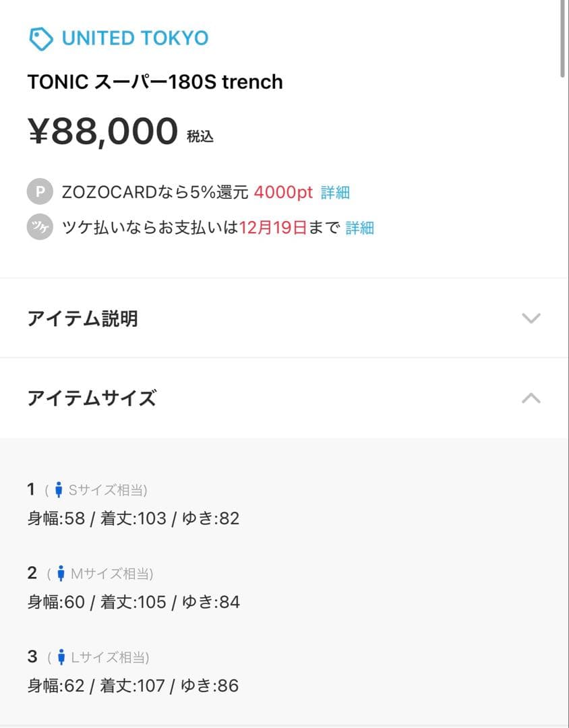Image resolution: width=569 pixels, height=728 pixels.
Task: Click the blue person icon for Lサイズ相当
Action: [61, 657]
